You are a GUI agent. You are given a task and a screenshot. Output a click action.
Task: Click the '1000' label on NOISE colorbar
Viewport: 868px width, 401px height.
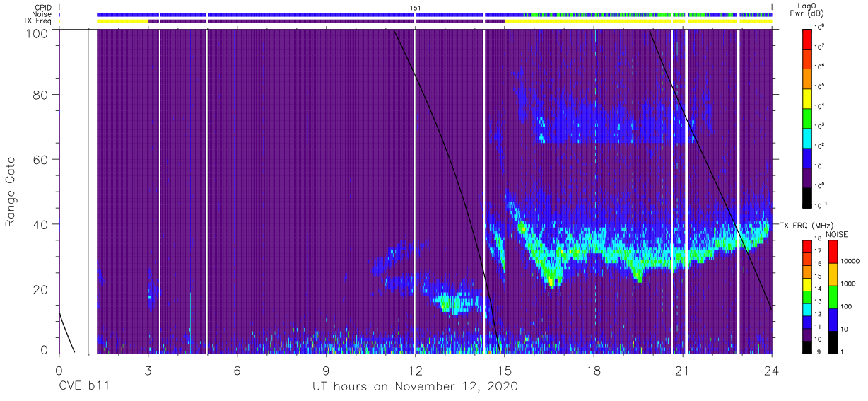tap(848, 284)
